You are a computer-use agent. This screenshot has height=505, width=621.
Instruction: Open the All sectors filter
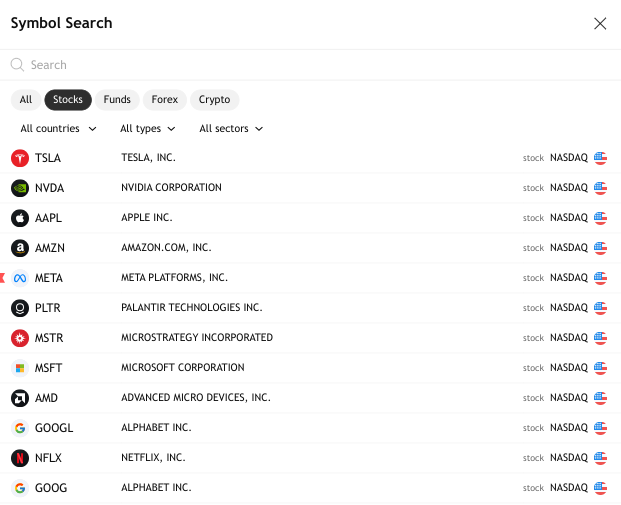231,129
